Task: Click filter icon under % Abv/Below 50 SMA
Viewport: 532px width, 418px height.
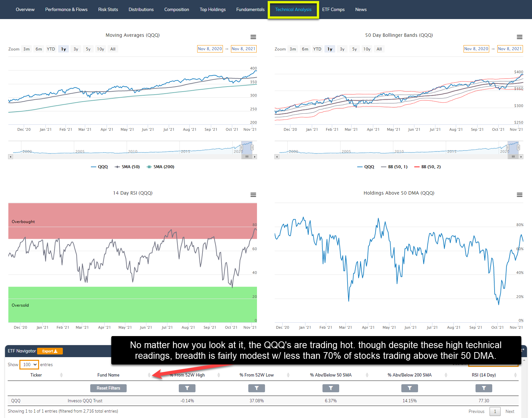Action: pyautogui.click(x=331, y=388)
